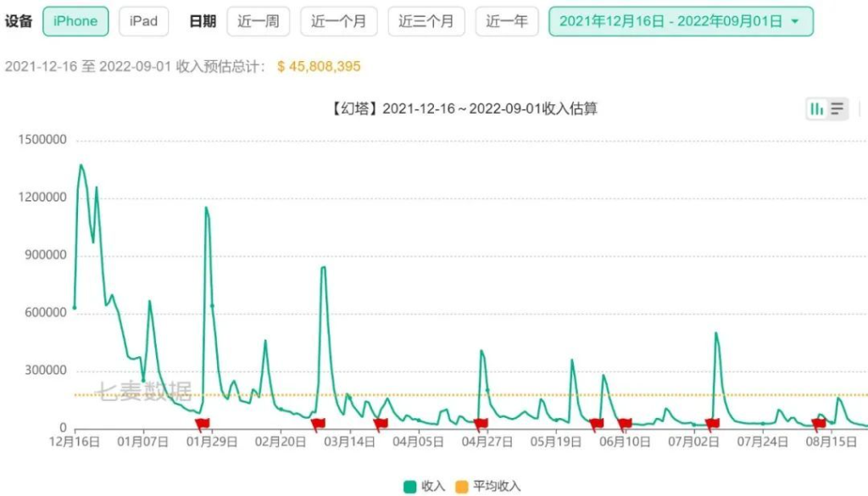The image size is (868, 496).
Task: Click the red flag near 08月15日
Action: [818, 424]
